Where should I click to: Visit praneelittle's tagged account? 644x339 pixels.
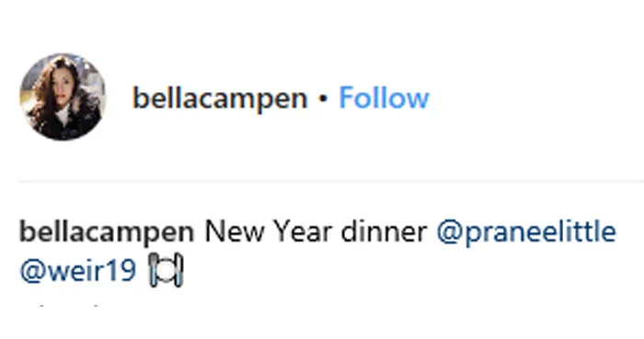click(x=526, y=232)
